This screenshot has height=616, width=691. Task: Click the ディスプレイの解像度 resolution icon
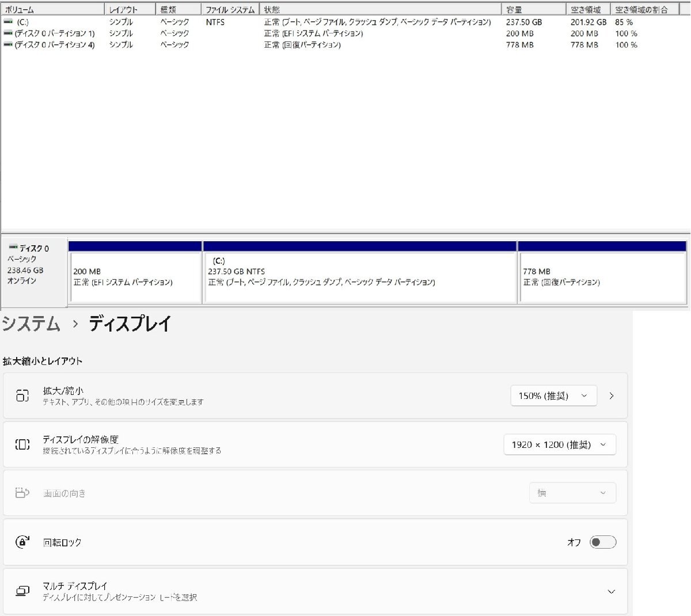(21, 444)
